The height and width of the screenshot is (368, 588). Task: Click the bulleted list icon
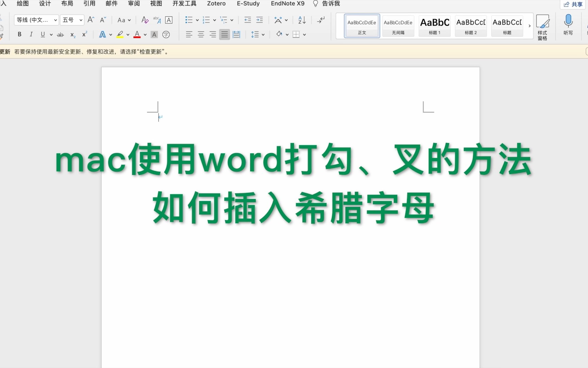189,20
